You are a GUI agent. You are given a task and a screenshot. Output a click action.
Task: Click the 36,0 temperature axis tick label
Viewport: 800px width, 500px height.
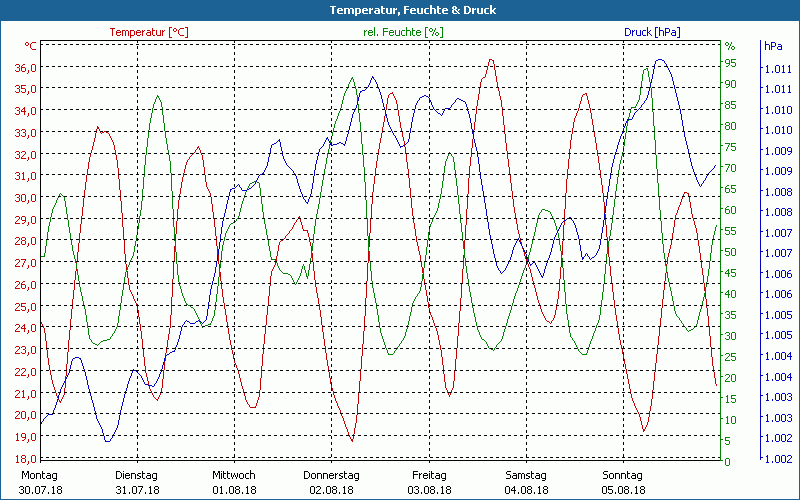tap(26, 67)
